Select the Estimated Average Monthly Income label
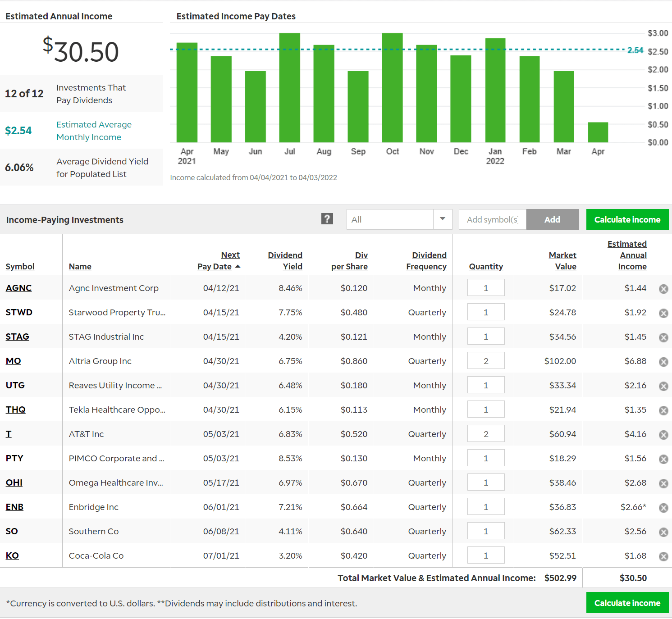 94,131
